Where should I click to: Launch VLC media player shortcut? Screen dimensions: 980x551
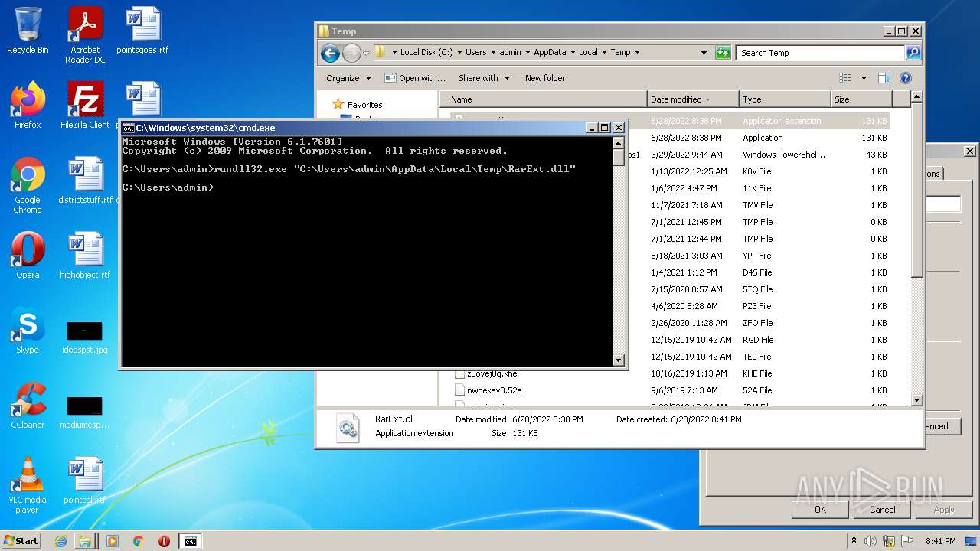click(28, 485)
